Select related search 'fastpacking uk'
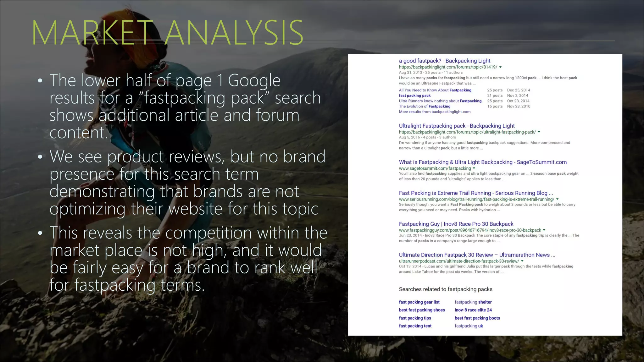This screenshot has height=362, width=644. pyautogui.click(x=469, y=326)
